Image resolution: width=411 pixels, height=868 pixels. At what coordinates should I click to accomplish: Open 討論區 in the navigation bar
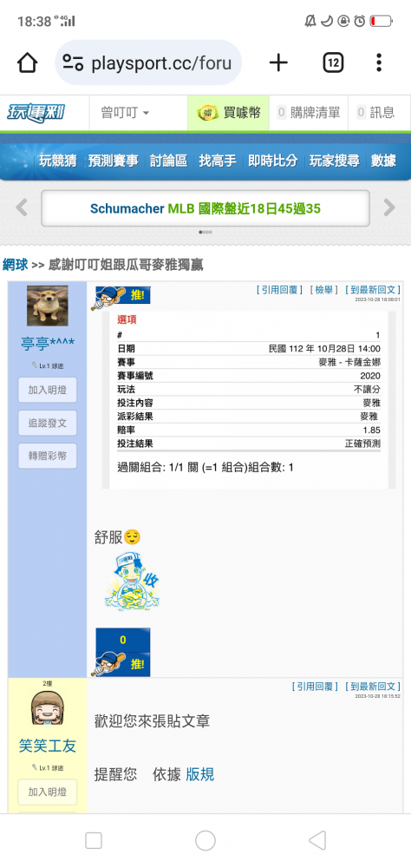point(168,161)
